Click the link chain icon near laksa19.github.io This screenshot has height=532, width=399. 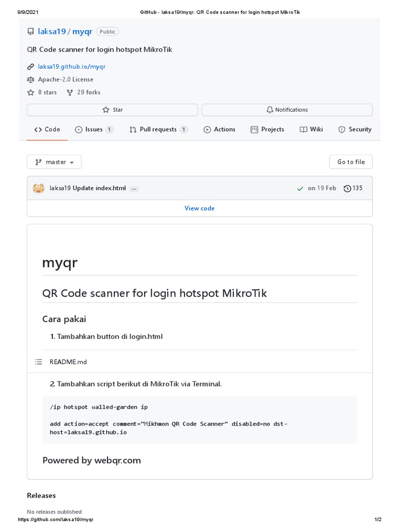click(31, 66)
